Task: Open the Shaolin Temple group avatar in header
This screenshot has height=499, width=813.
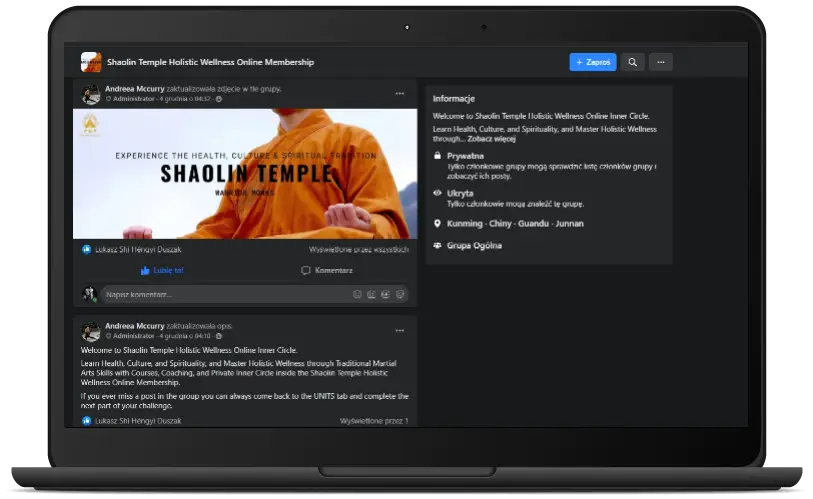Action: click(x=91, y=62)
